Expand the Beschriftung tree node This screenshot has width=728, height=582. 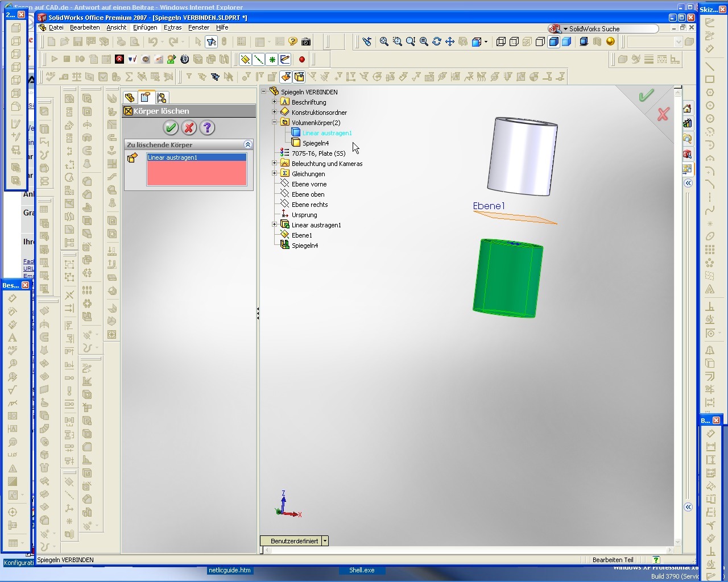click(274, 102)
